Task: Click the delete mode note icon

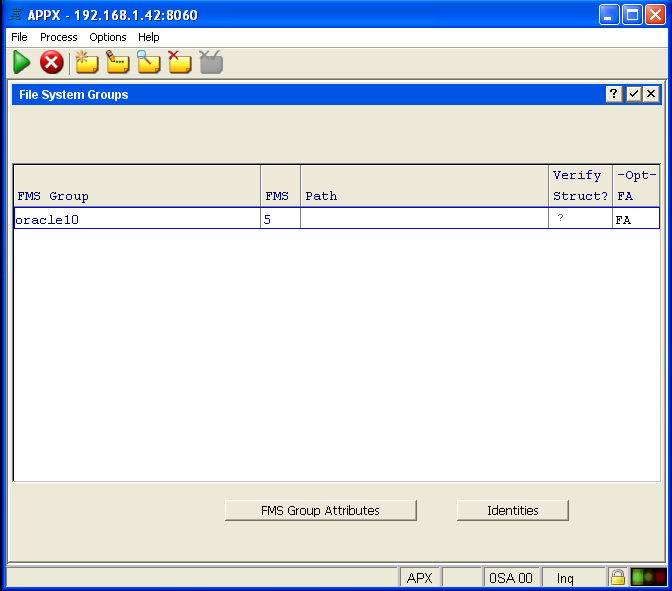Action: (179, 63)
